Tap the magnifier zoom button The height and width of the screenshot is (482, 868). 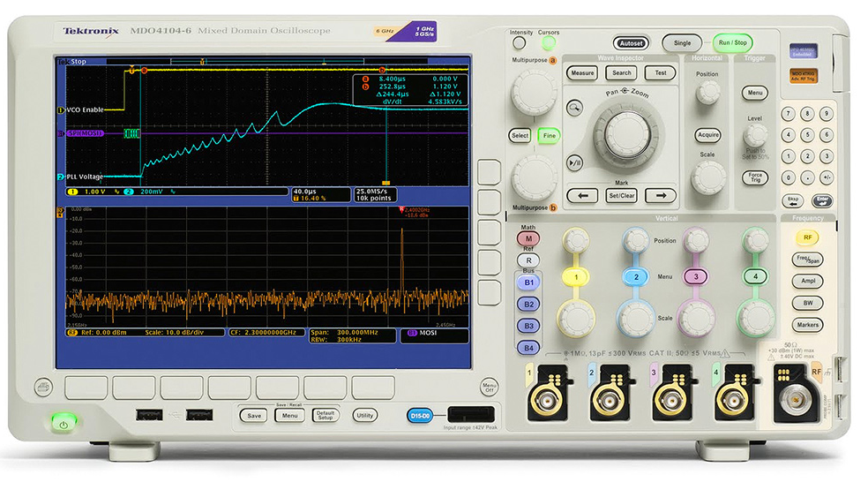tap(575, 107)
